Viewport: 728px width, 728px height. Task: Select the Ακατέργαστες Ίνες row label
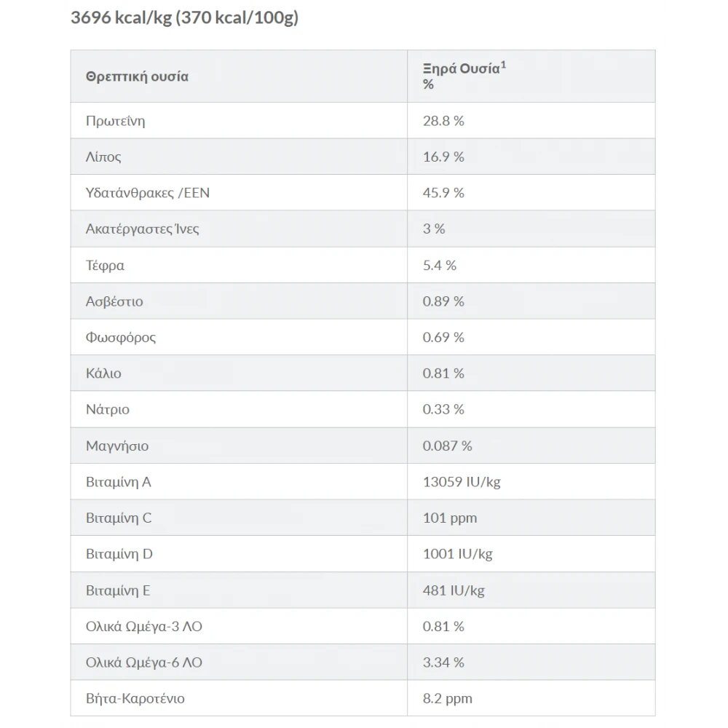point(142,229)
